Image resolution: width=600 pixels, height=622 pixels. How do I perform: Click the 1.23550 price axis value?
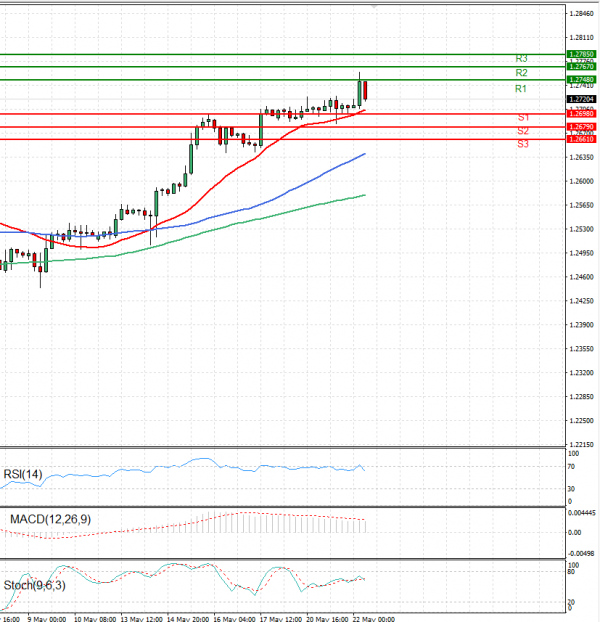click(x=581, y=349)
